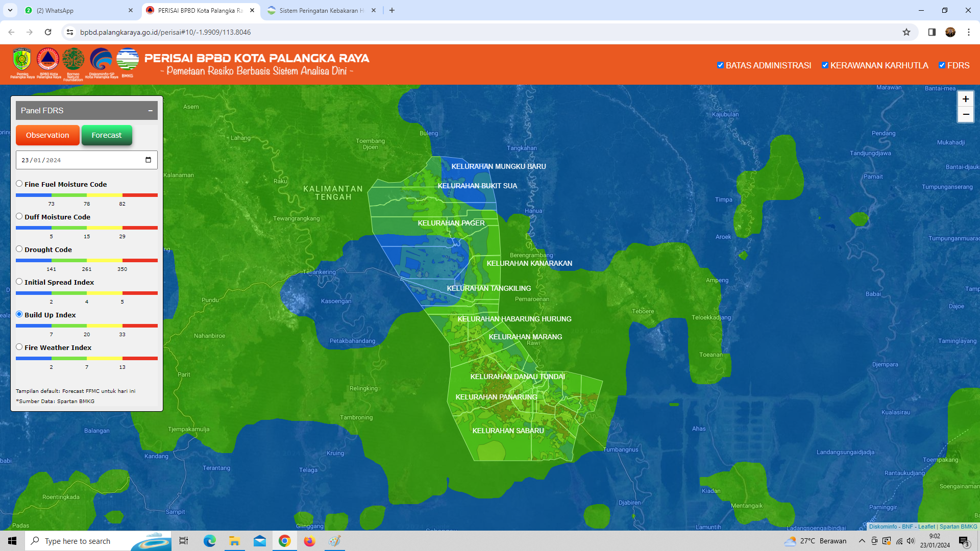This screenshot has width=980, height=551.
Task: Click KELURAHAN MUNGKU BARU map label
Action: [499, 166]
